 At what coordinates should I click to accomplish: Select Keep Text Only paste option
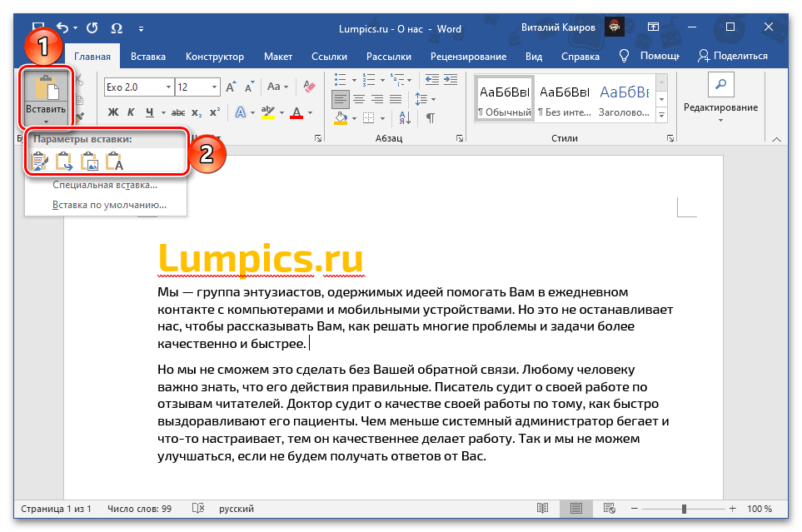(x=114, y=162)
